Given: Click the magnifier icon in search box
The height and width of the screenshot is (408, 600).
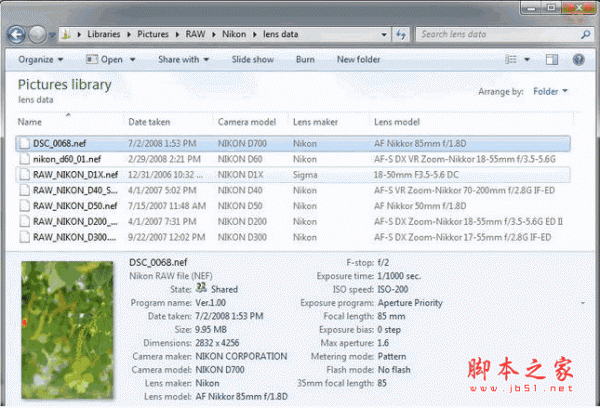Looking at the screenshot, I should click(x=583, y=35).
